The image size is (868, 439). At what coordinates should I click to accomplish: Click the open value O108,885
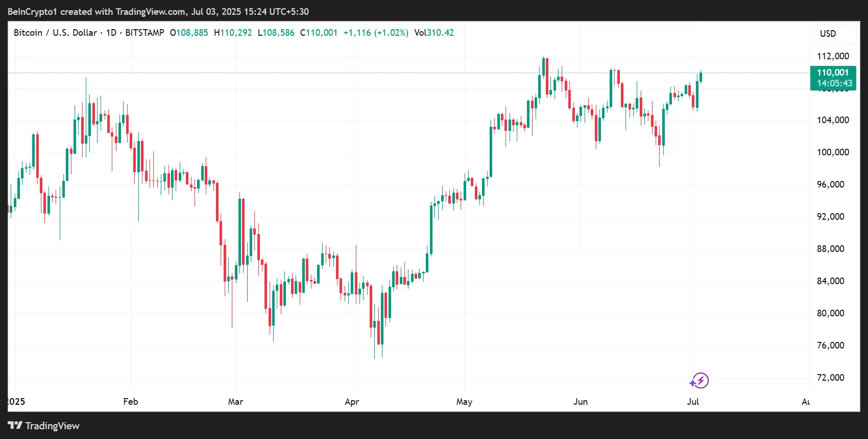coord(189,33)
